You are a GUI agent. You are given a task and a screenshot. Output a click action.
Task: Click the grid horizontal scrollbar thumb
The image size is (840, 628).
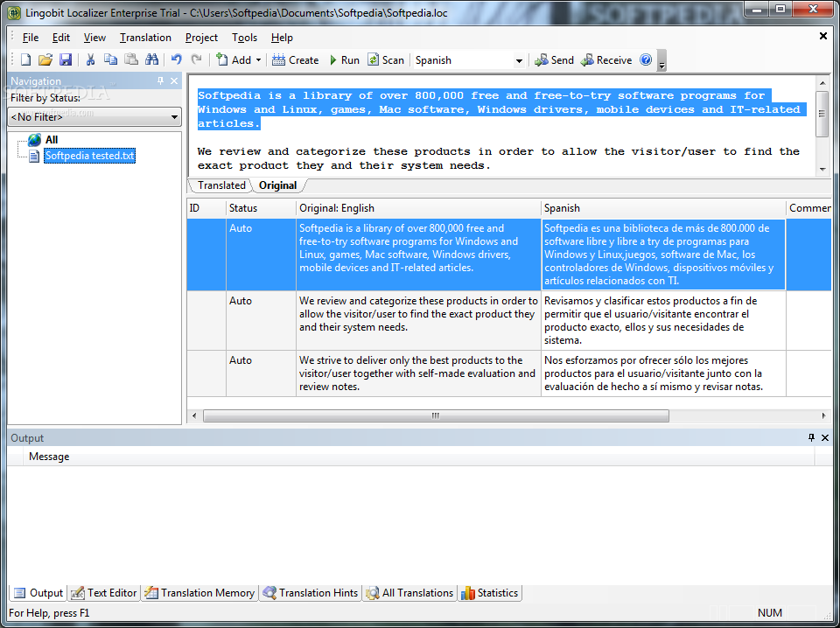pyautogui.click(x=436, y=415)
